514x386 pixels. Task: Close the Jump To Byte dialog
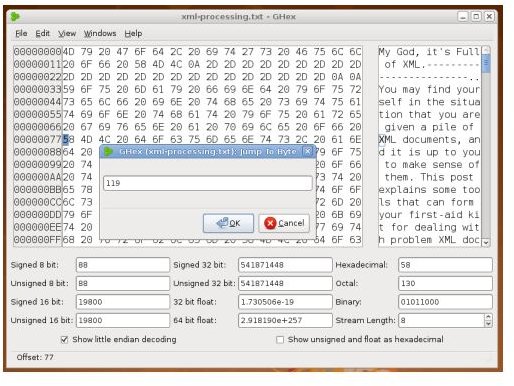point(307,152)
